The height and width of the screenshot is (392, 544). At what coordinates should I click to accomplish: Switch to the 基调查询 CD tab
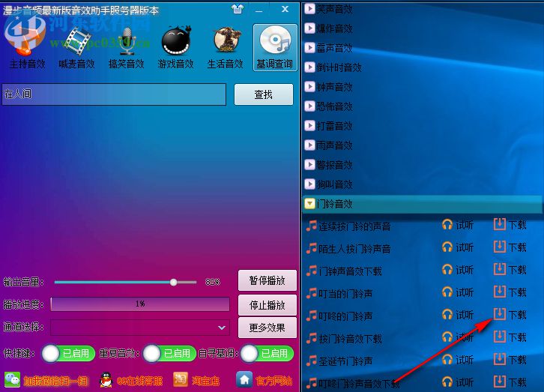[x=275, y=47]
